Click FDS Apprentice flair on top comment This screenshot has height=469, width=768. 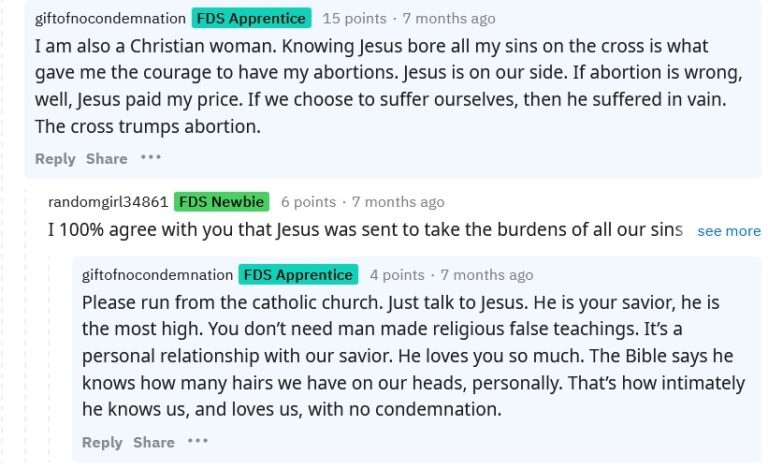[x=252, y=18]
